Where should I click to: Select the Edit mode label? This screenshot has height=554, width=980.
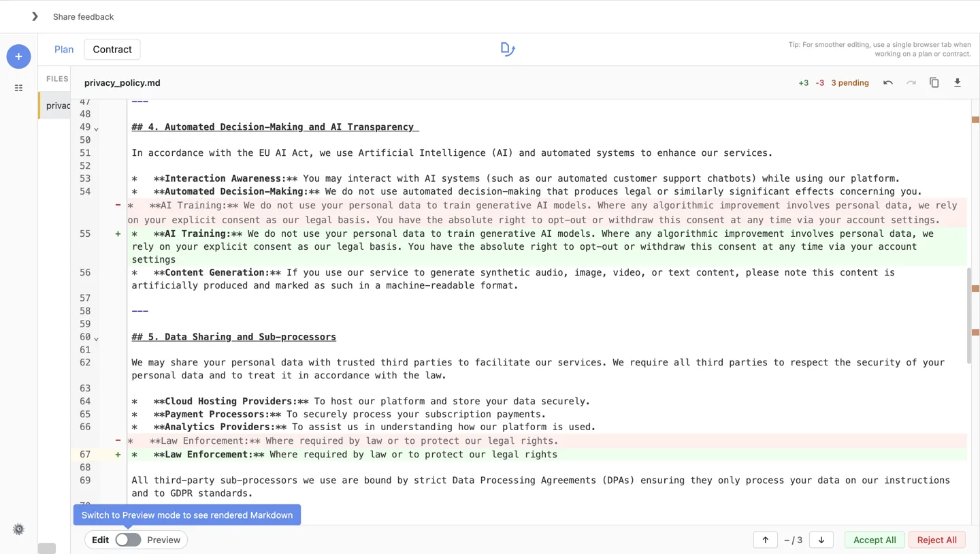click(100, 540)
